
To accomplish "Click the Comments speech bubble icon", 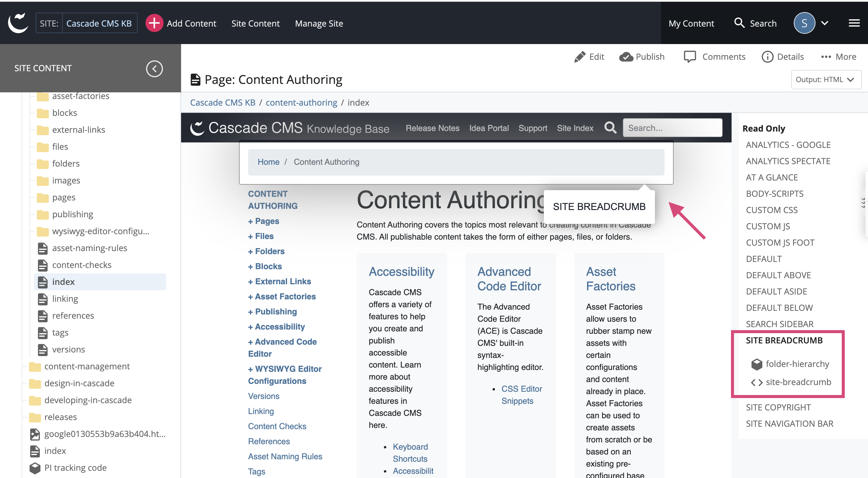I will [690, 57].
